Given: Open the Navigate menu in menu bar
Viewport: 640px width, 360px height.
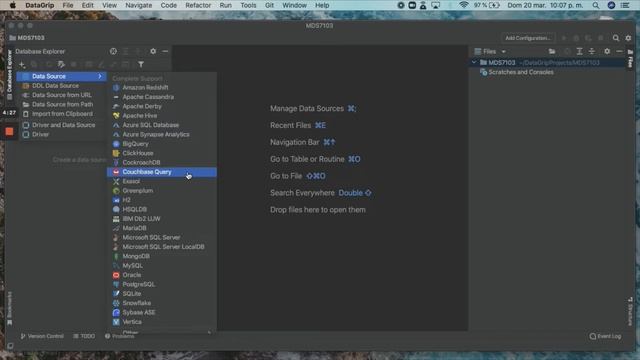Looking at the screenshot, I should point(138,5).
